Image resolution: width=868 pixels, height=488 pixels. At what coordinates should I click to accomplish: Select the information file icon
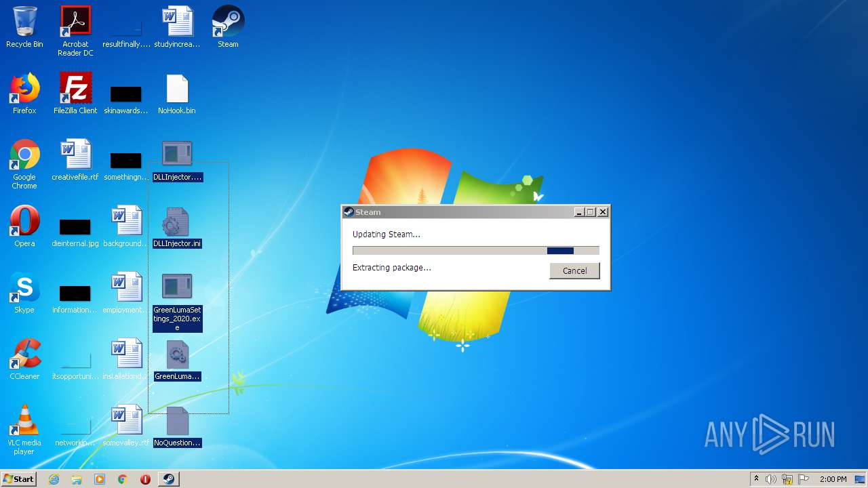pyautogui.click(x=75, y=298)
